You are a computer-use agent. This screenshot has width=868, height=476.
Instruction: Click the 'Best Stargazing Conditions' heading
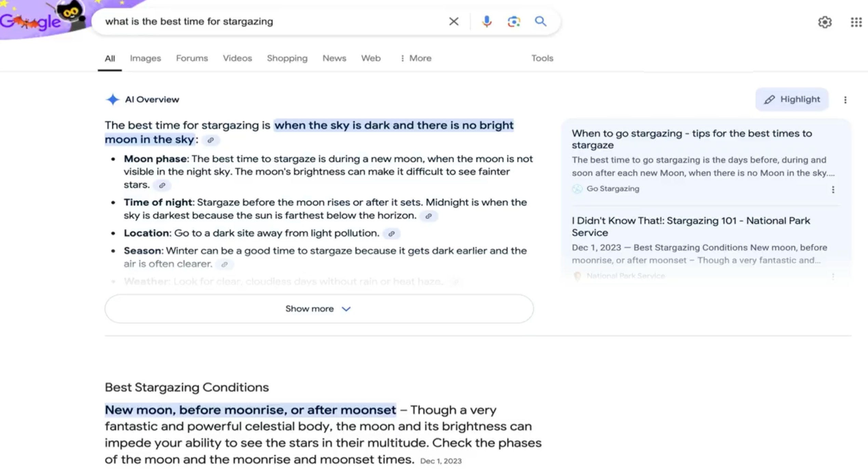tap(187, 387)
